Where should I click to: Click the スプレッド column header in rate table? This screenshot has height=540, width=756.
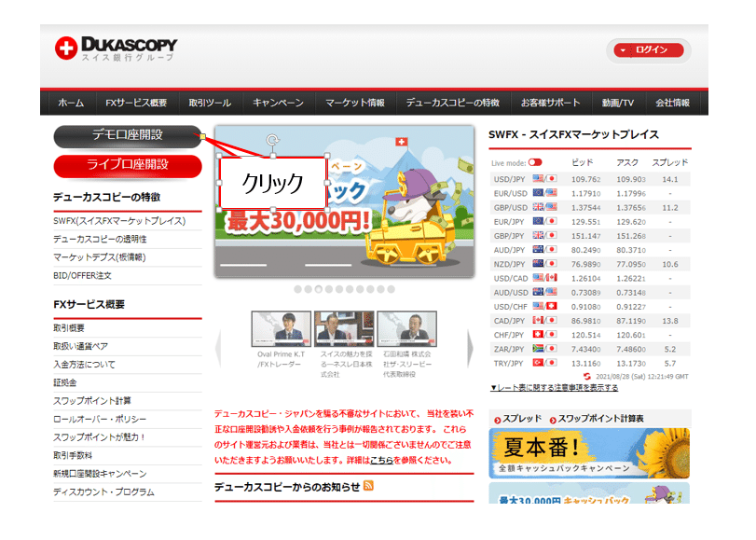(669, 162)
